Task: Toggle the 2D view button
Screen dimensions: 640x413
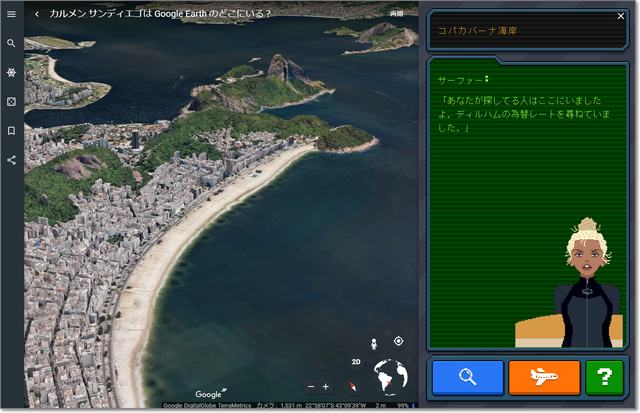Action: [355, 362]
